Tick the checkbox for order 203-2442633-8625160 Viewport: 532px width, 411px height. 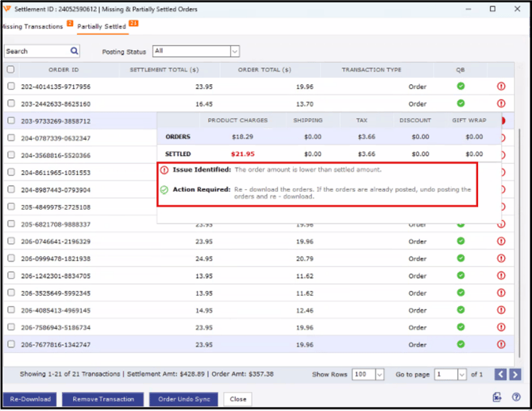(11, 103)
